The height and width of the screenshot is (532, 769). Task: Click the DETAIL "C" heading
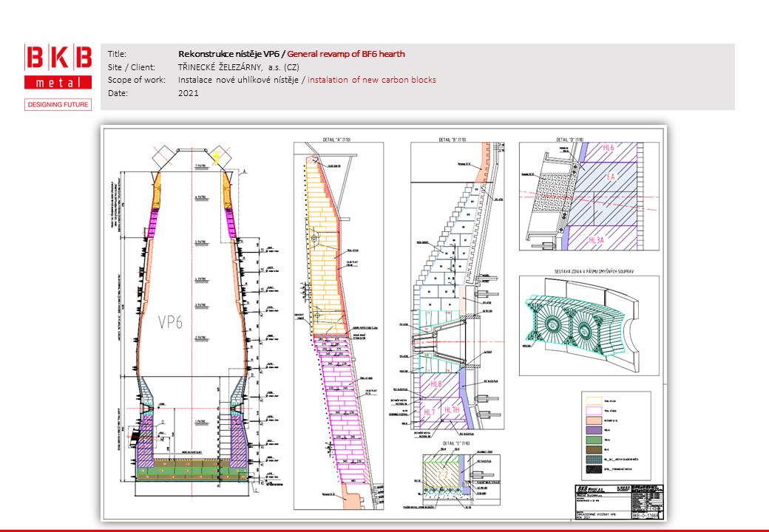coord(456,443)
